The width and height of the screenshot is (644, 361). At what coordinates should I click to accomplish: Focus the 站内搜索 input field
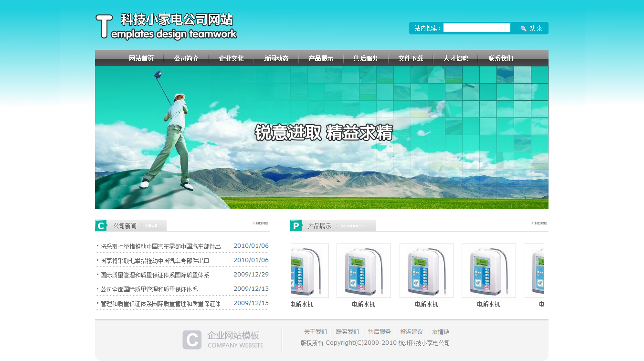[476, 28]
